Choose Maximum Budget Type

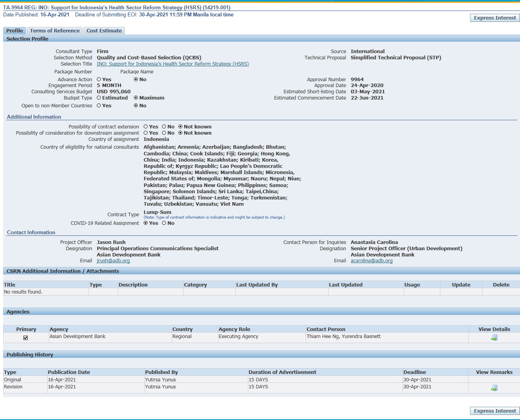136,98
